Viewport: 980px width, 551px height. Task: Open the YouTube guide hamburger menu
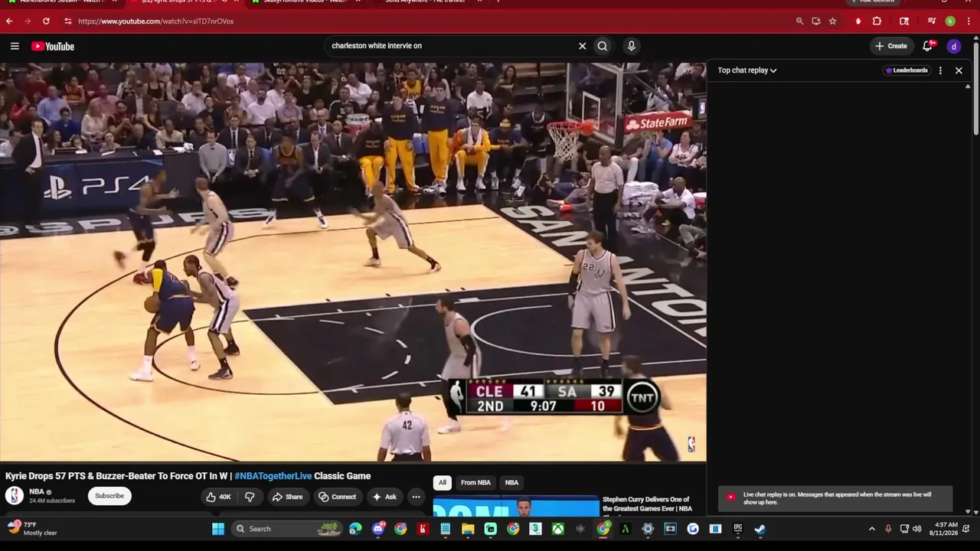[x=15, y=46]
